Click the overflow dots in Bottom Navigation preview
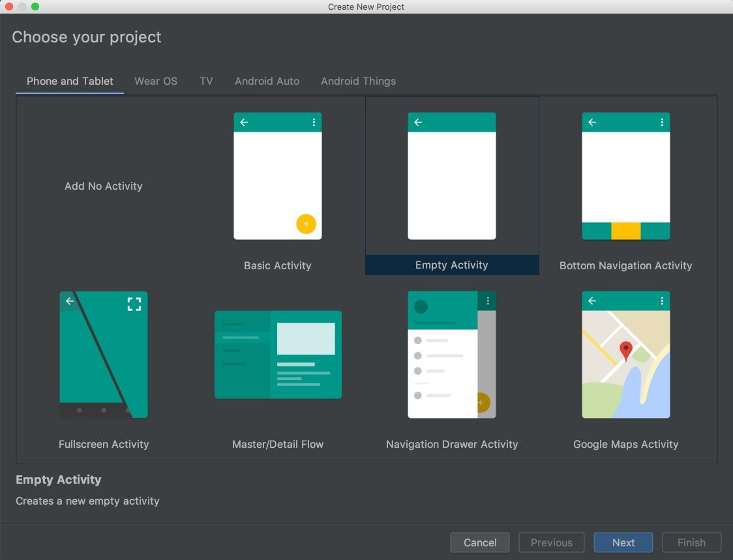 (x=662, y=122)
